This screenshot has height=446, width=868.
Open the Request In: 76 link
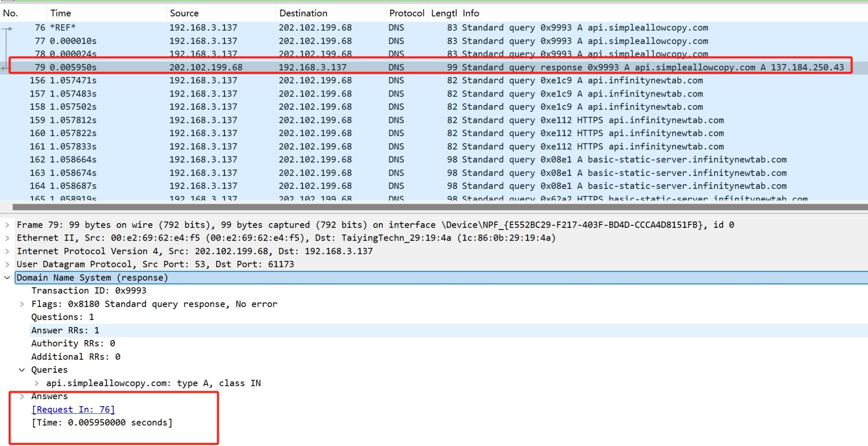73,410
